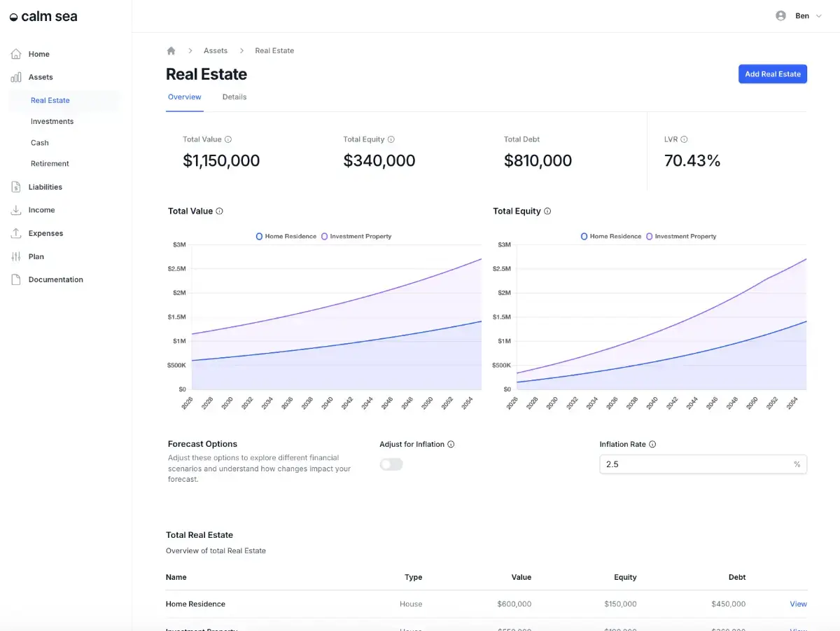Toggle Investment Property legend in Total Equity chart
The height and width of the screenshot is (631, 840).
click(x=680, y=237)
